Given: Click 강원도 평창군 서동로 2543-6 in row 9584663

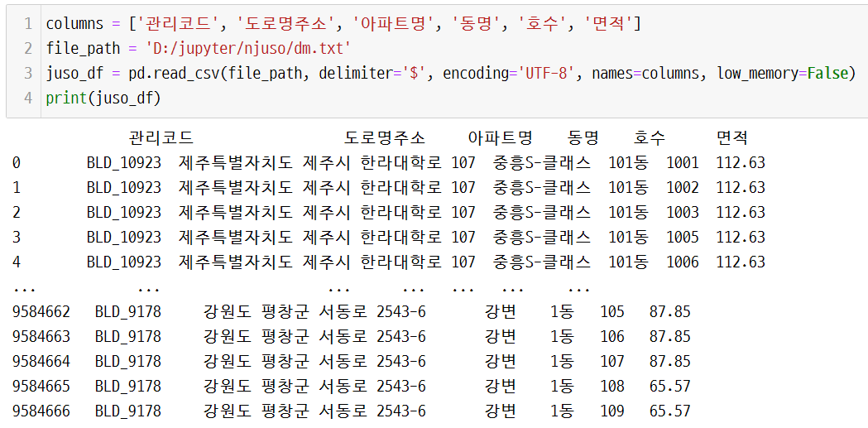Looking at the screenshot, I should 314,336.
